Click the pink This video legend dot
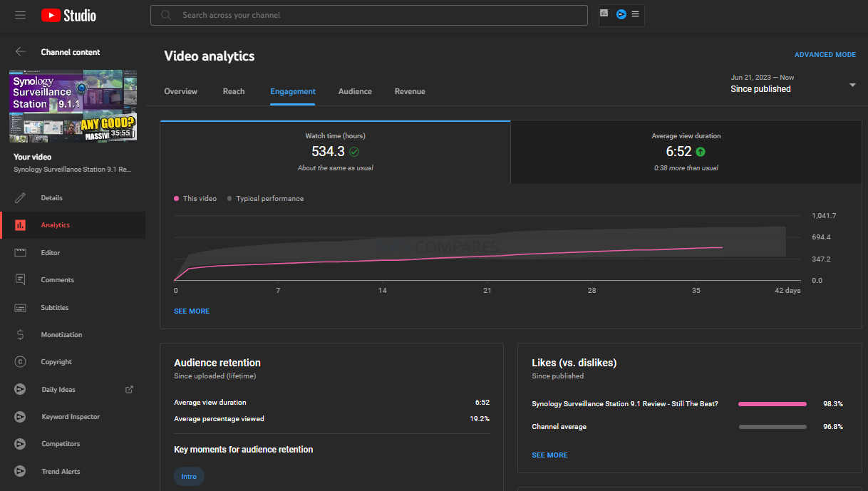 tap(177, 199)
